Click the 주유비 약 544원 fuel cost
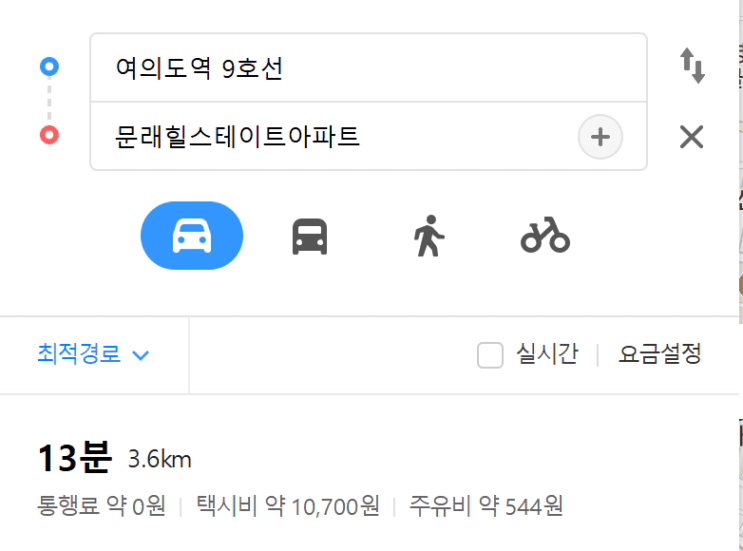Screen dimensions: 743x551 tap(486, 506)
